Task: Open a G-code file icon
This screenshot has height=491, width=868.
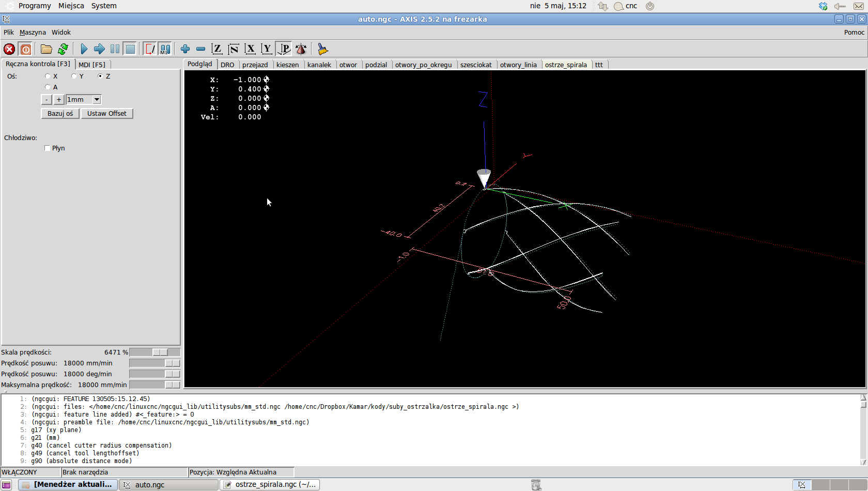Action: point(47,49)
